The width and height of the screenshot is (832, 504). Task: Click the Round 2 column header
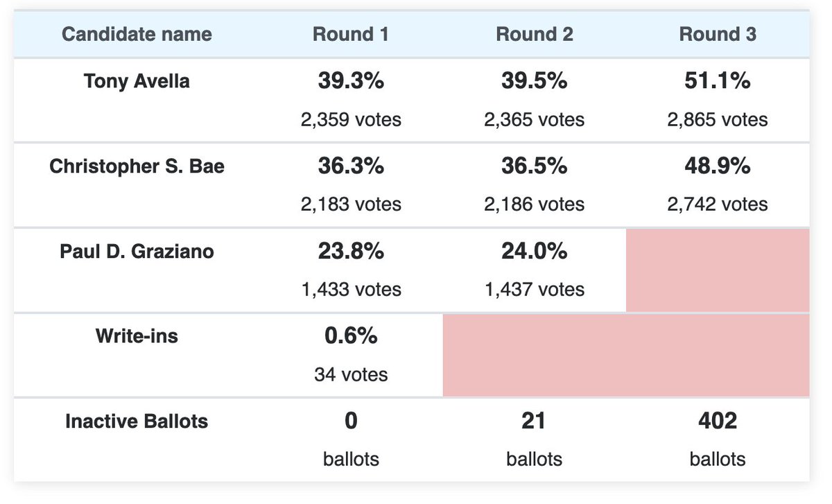point(534,35)
